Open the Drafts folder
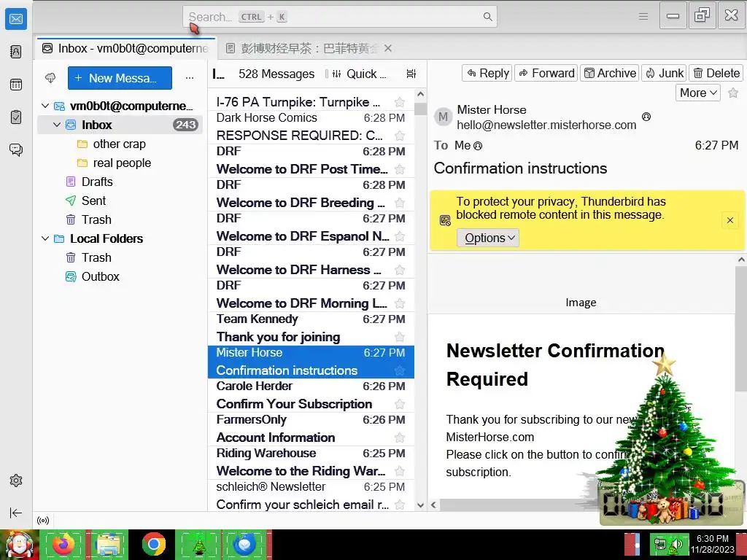 (97, 182)
